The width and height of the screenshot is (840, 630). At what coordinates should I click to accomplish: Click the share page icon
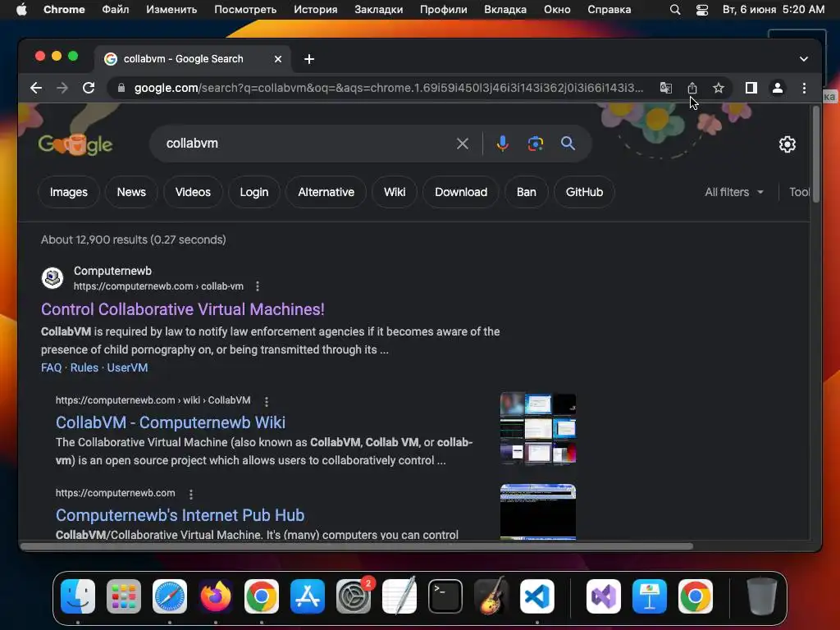point(692,88)
